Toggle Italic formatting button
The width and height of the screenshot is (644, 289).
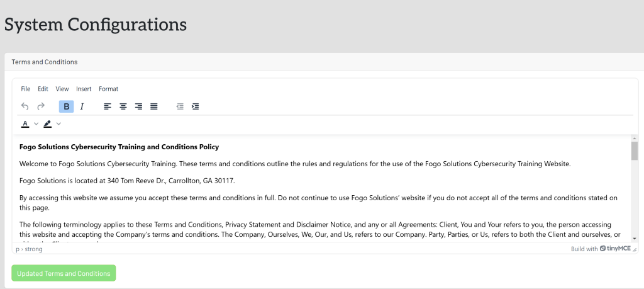point(82,106)
